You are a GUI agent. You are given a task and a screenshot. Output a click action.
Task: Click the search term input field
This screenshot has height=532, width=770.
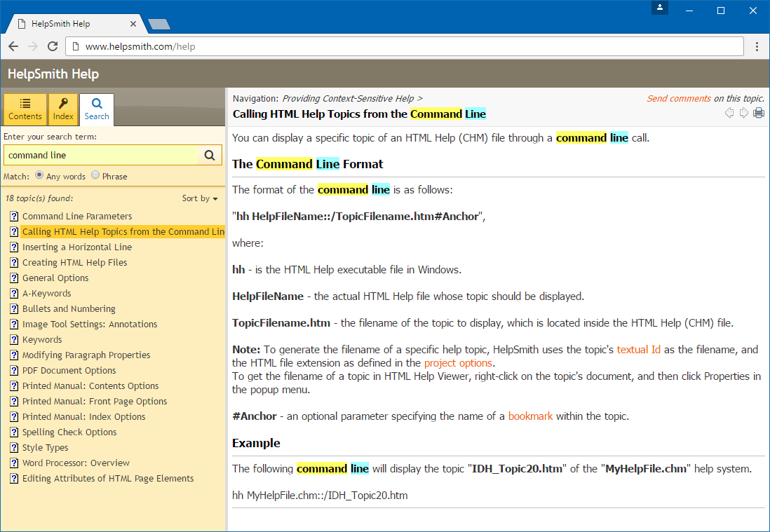[x=101, y=155]
